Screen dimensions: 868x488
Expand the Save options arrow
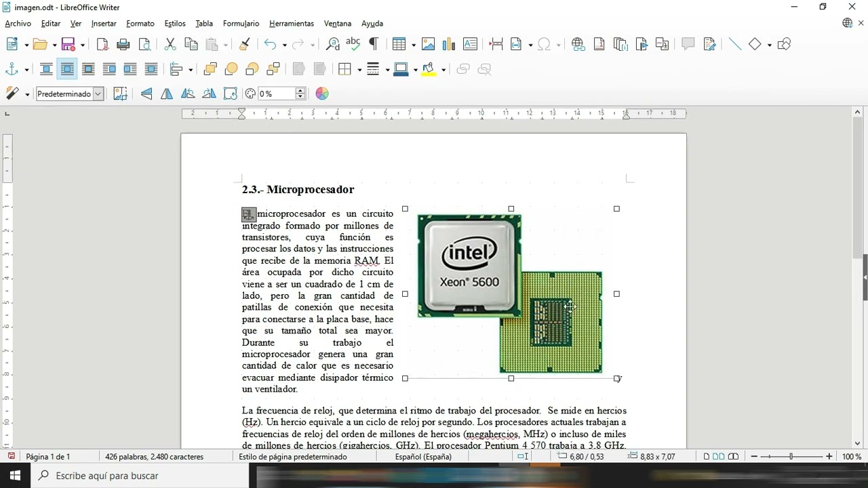click(x=83, y=45)
